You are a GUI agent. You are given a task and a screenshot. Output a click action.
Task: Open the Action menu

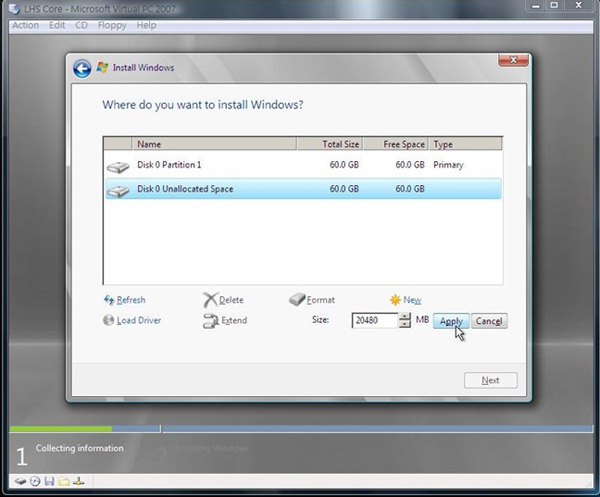coord(24,25)
